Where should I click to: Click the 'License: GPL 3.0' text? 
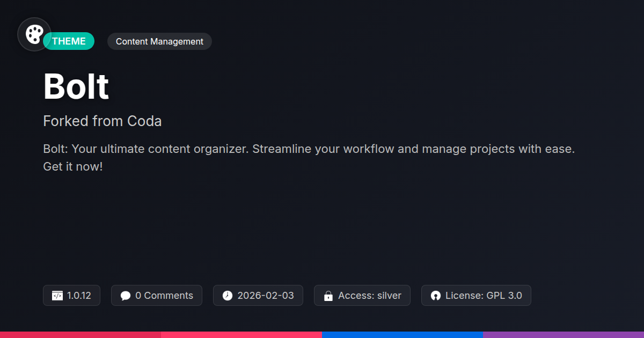click(x=484, y=296)
